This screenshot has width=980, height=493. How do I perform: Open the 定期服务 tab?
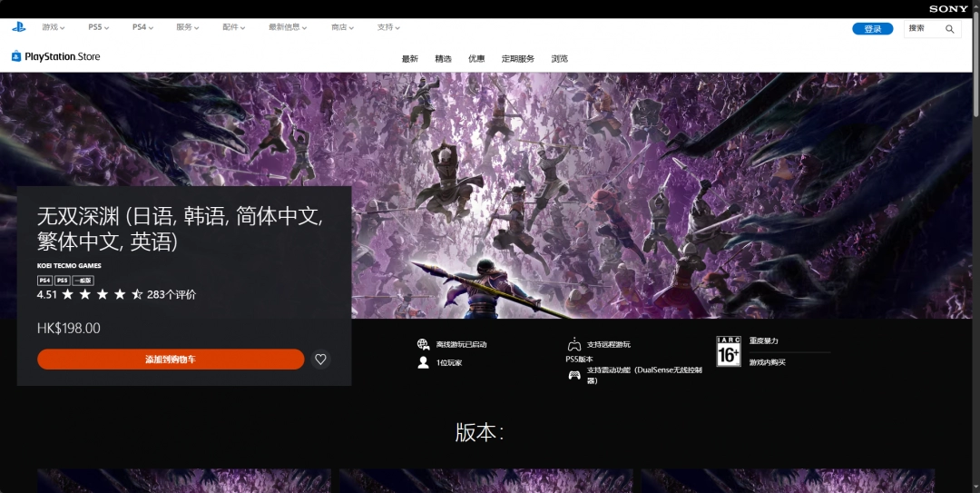pos(518,59)
